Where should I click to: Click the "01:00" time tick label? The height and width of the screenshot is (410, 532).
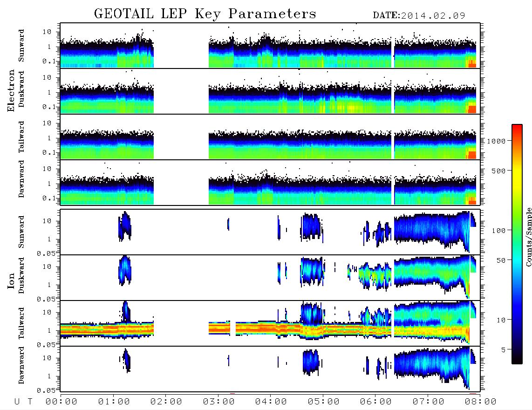tap(114, 402)
